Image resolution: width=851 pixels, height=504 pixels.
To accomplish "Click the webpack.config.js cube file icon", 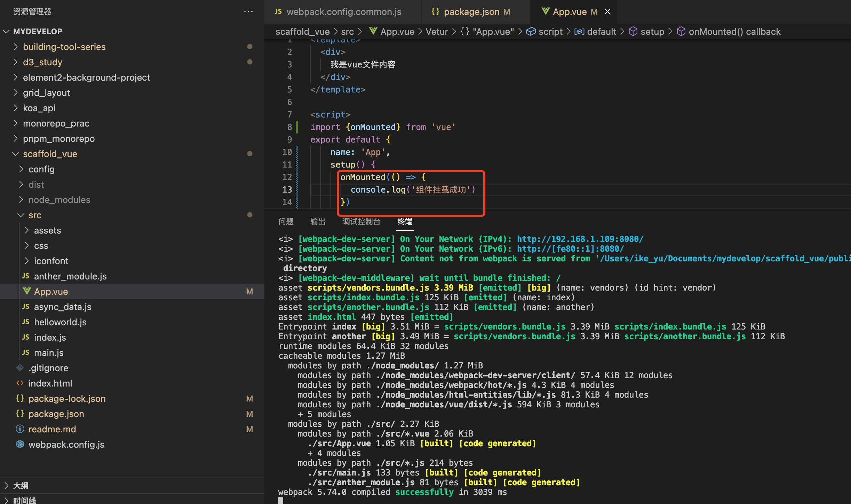I will [20, 444].
